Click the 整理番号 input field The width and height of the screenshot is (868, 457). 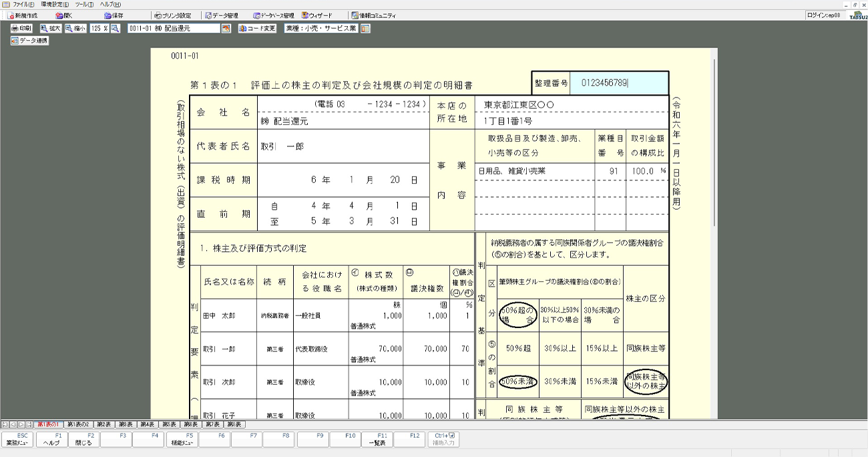tap(618, 84)
